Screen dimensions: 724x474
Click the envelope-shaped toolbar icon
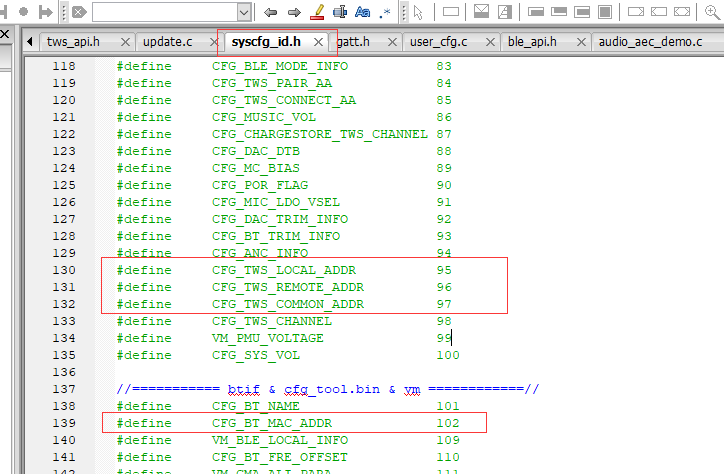[x=481, y=12]
